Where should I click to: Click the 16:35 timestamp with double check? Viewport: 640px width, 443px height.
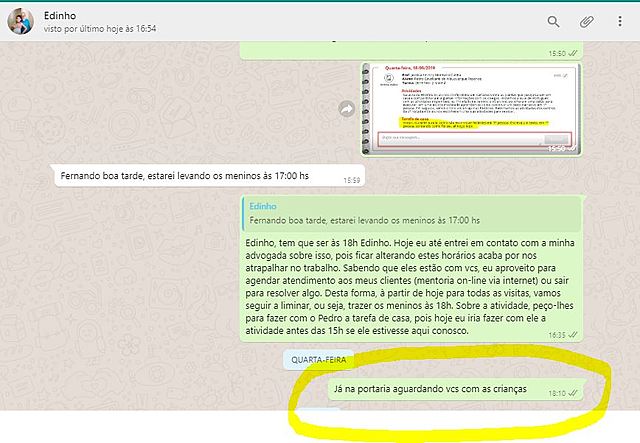pos(562,335)
